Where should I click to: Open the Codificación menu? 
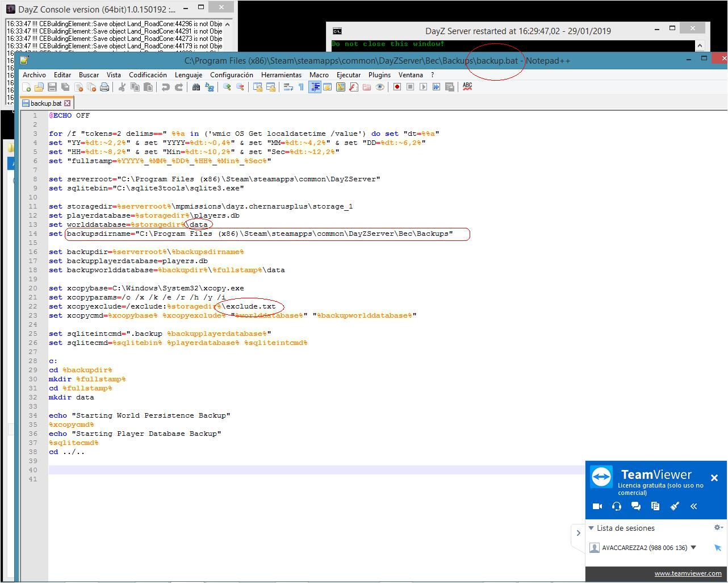148,75
